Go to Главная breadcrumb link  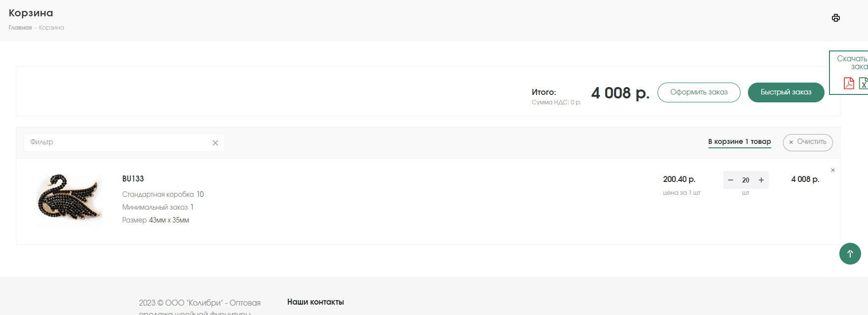click(20, 28)
